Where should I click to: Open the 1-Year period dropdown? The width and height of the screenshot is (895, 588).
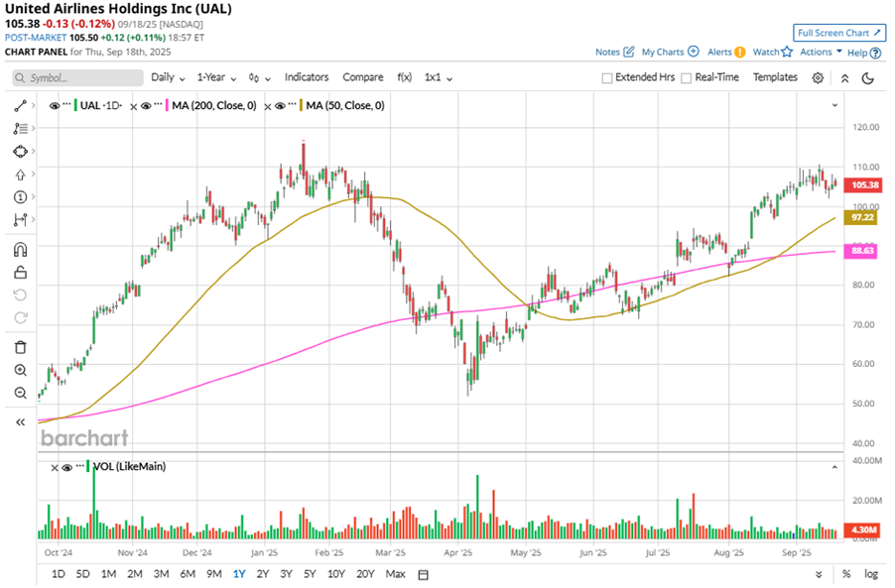coord(216,77)
